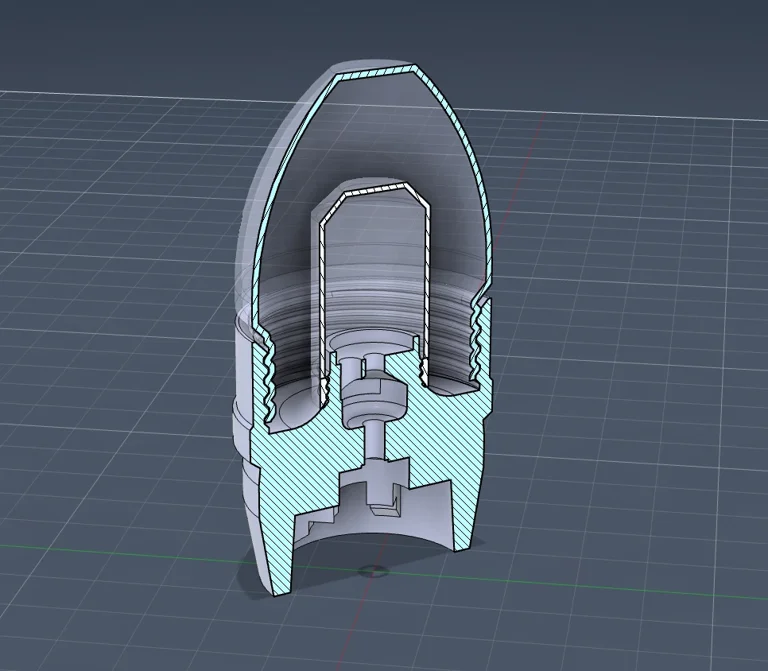Click the thin lower shaft below the plunger
Screen dimensions: 768x671
(372, 438)
